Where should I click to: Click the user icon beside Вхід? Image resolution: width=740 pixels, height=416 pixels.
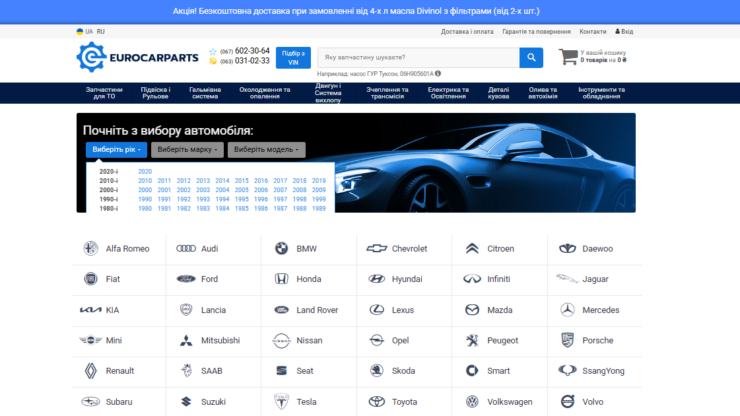pyautogui.click(x=617, y=32)
